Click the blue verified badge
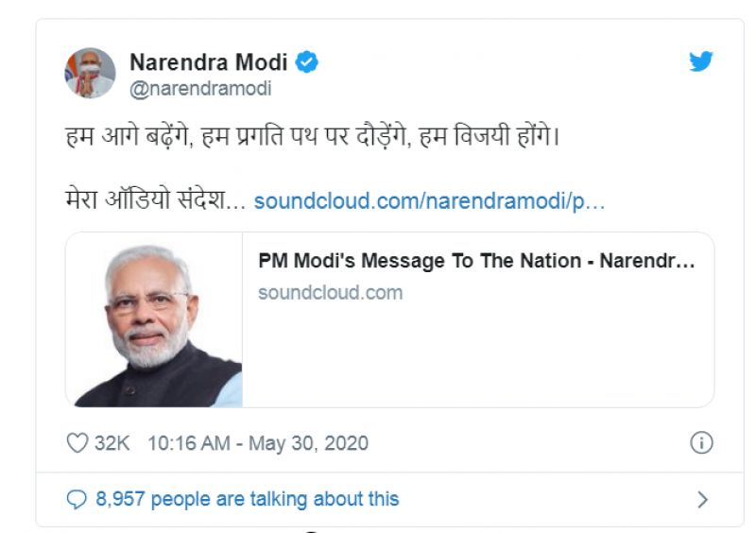The height and width of the screenshot is (533, 756). click(x=308, y=63)
